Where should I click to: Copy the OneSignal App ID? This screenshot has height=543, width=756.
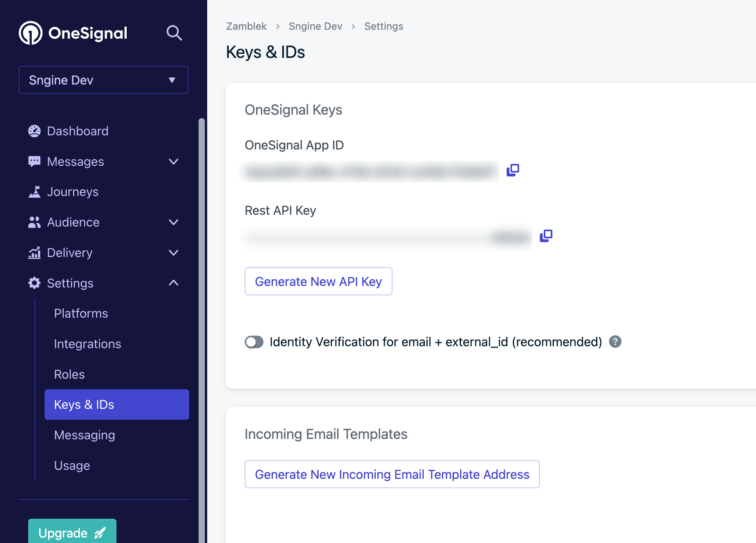coord(512,170)
